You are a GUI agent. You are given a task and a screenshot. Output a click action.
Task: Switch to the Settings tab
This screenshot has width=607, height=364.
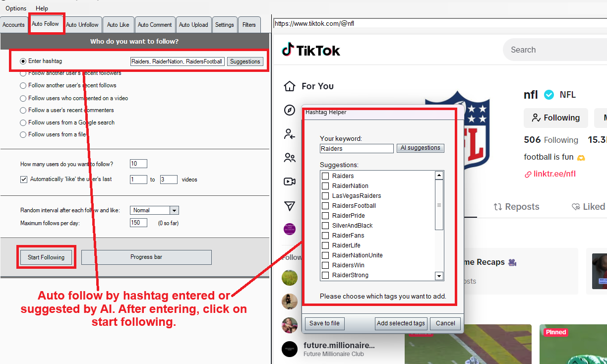click(225, 25)
